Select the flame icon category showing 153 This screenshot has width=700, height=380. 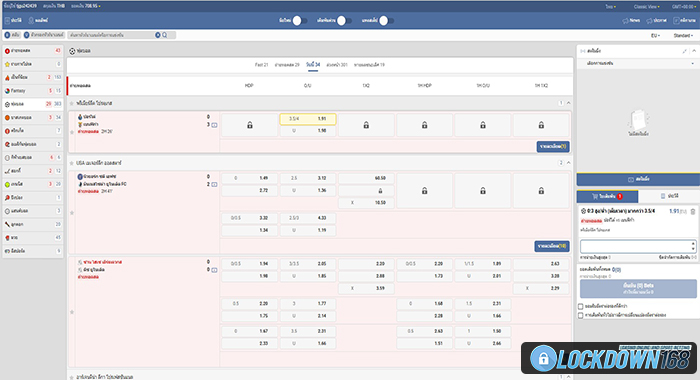[x=33, y=77]
